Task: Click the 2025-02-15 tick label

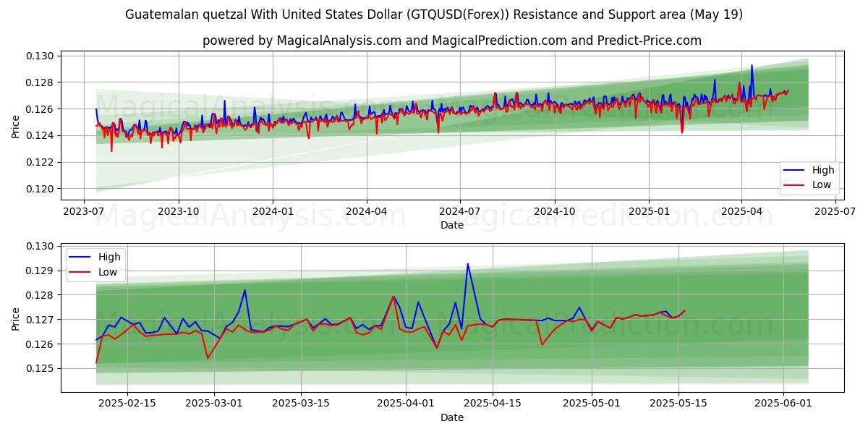Action: (x=127, y=403)
